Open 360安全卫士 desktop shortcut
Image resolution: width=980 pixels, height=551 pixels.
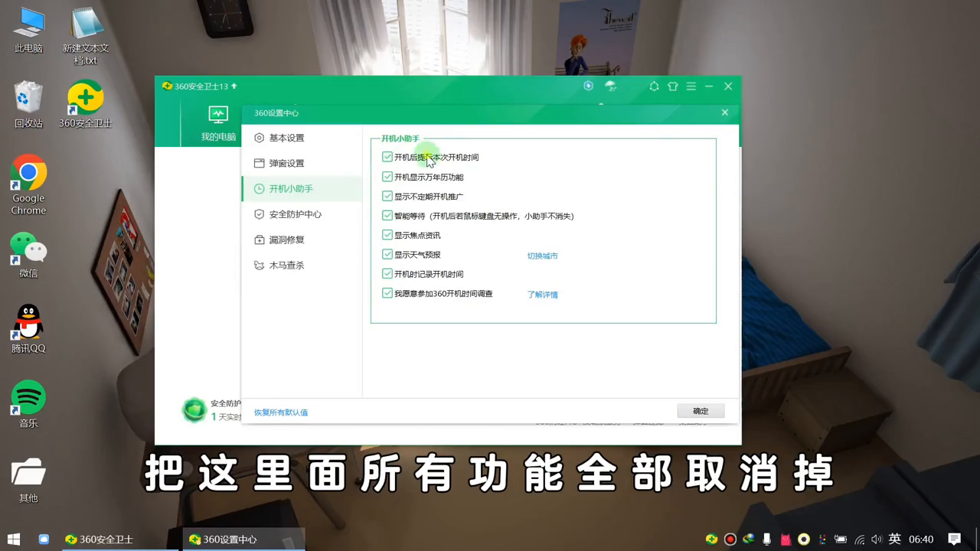pyautogui.click(x=86, y=105)
